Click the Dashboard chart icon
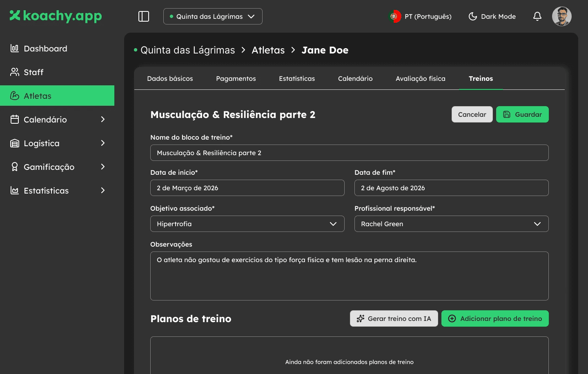 click(x=15, y=49)
